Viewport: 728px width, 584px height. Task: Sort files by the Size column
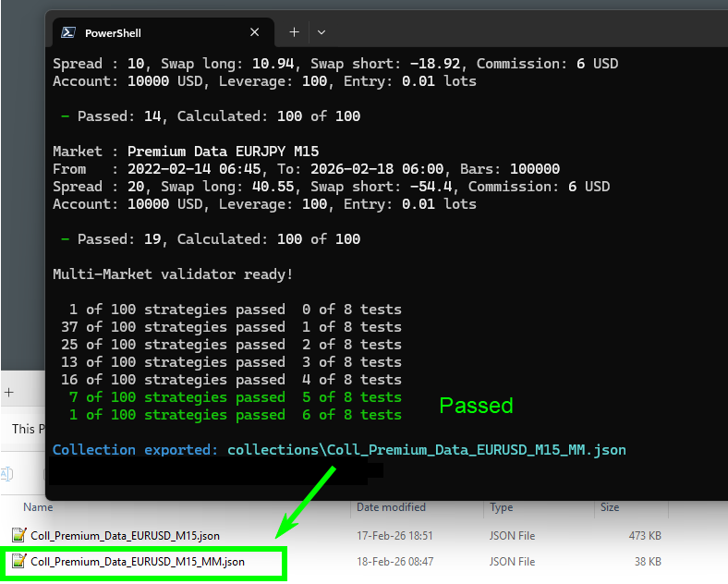pyautogui.click(x=610, y=507)
